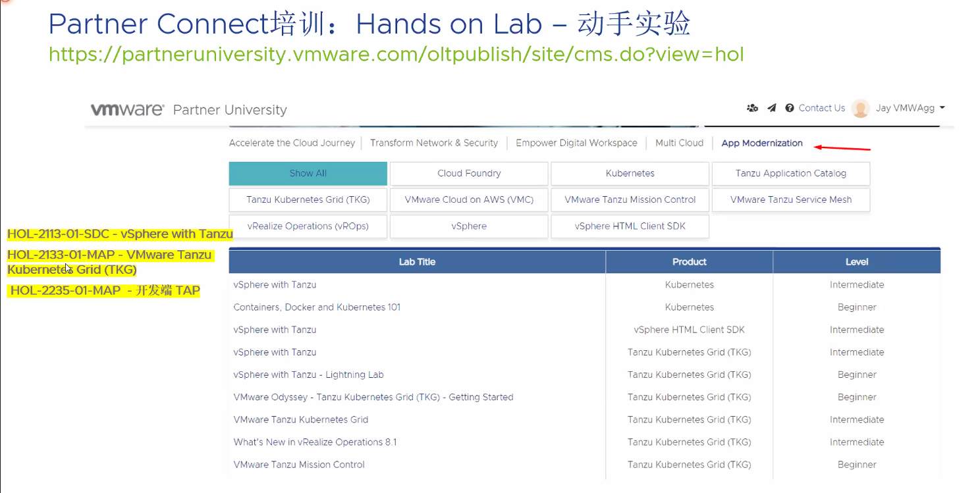Image resolution: width=980 pixels, height=493 pixels.
Task: Open the VMware Tanzu Kubernetes Grid lab
Action: pyautogui.click(x=301, y=419)
